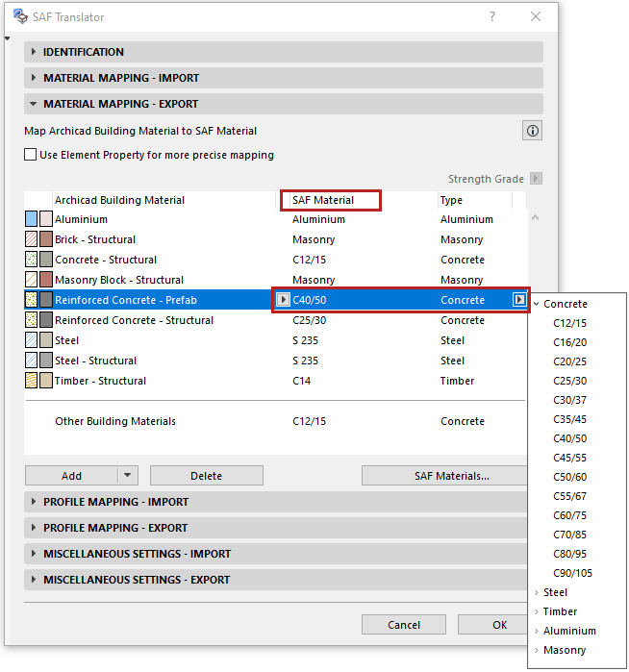
Task: Enable Use Element Property for precise mapping
Action: point(31,155)
